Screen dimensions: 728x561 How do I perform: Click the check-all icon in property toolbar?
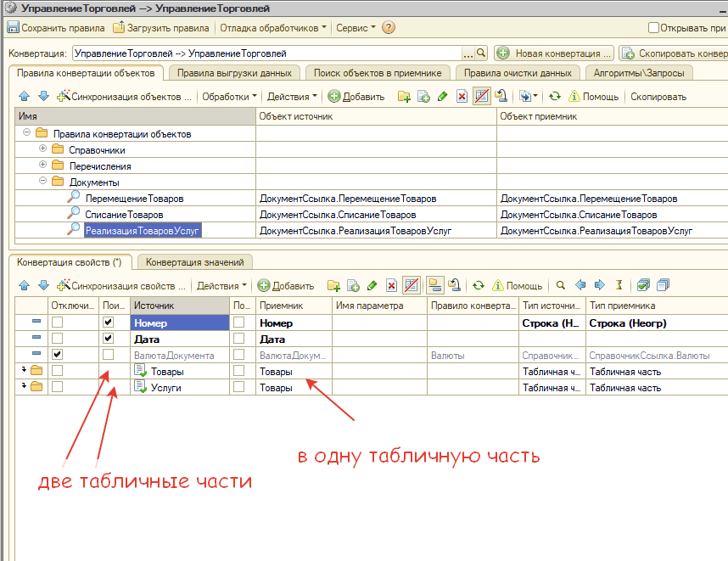pos(643,285)
